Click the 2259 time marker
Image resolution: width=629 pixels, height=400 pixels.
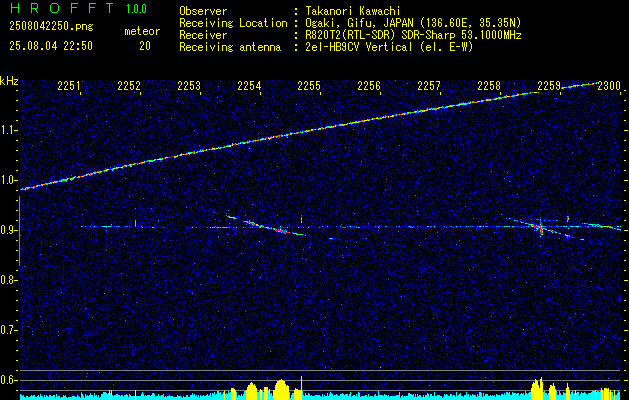(x=549, y=86)
